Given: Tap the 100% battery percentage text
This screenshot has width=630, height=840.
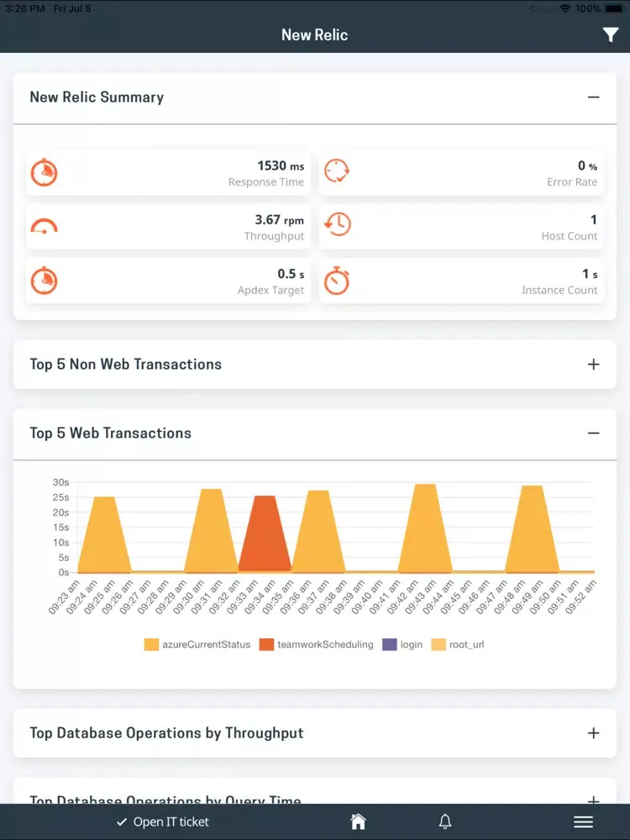Looking at the screenshot, I should click(x=588, y=8).
